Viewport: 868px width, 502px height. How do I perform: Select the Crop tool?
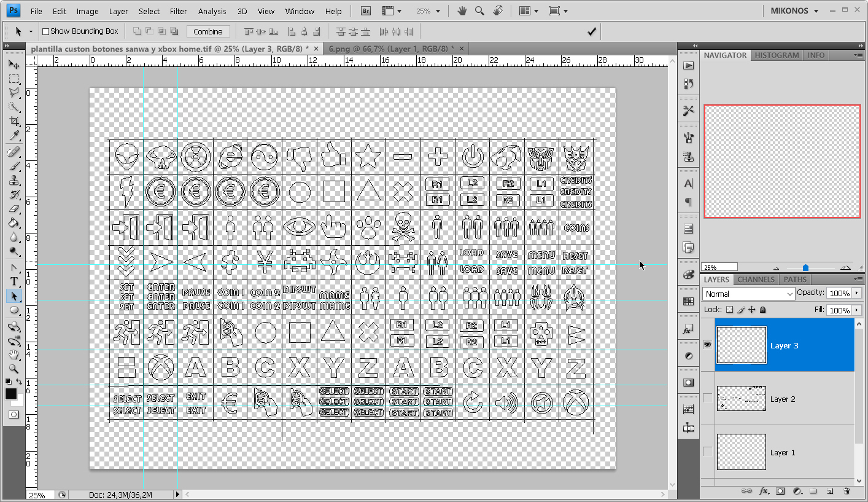[14, 122]
